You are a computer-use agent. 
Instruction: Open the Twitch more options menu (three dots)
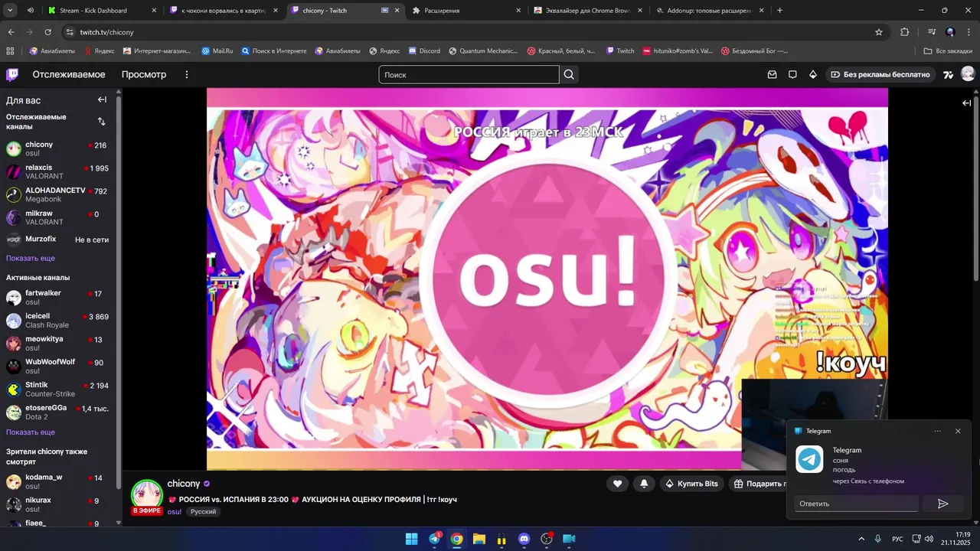click(186, 74)
